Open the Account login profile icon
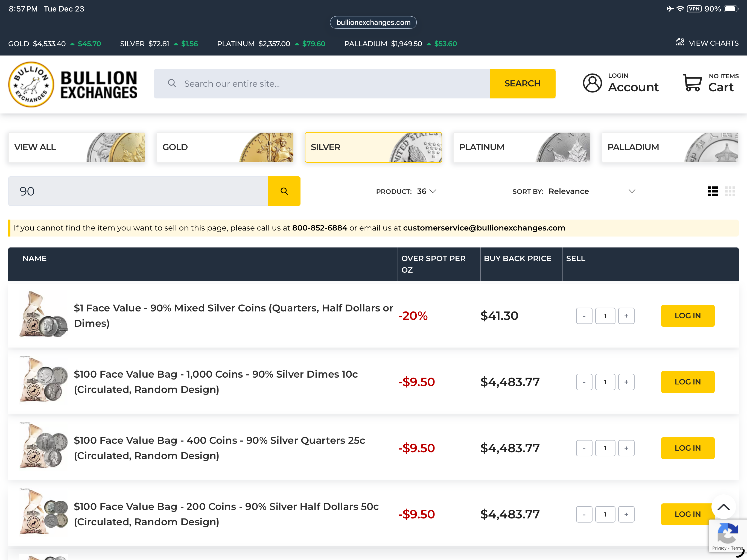 point(592,83)
